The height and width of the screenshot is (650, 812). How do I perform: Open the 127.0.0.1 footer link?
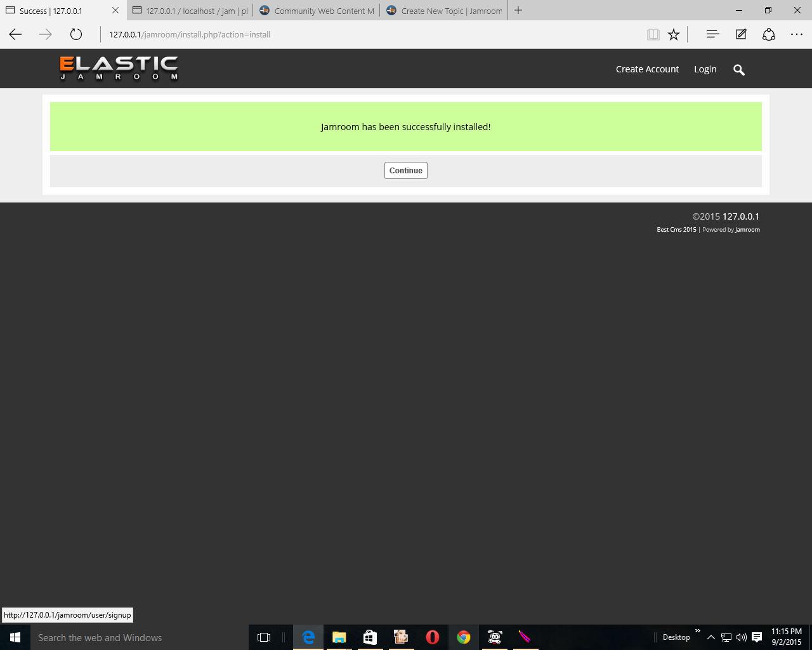pyautogui.click(x=741, y=216)
